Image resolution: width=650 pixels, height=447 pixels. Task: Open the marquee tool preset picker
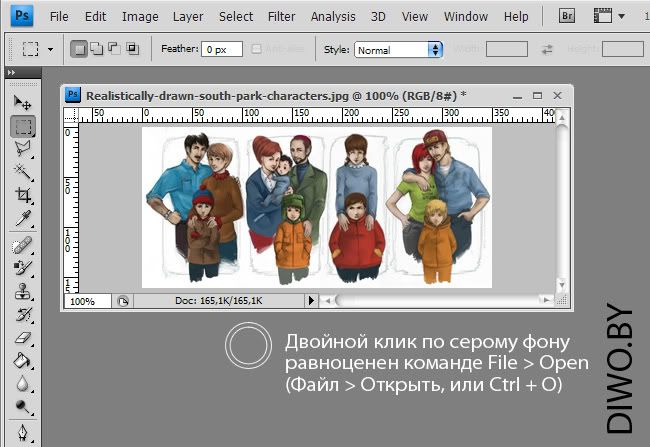(51, 49)
